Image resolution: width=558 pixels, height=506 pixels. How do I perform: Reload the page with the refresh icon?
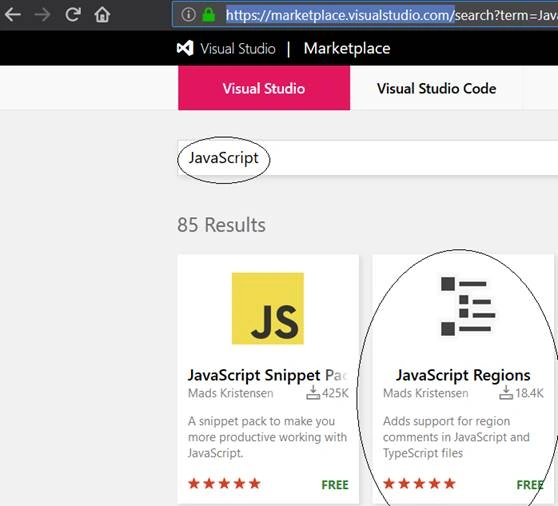tap(73, 15)
